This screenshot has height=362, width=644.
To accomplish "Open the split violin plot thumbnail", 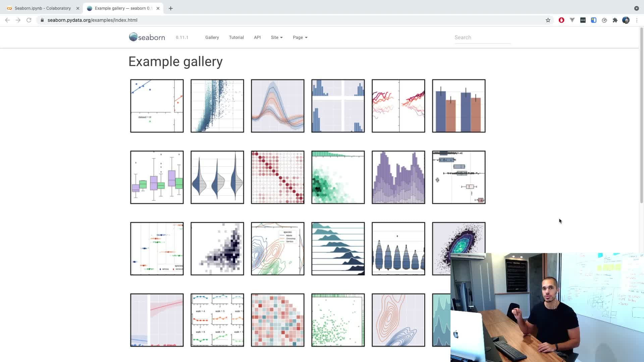I will pos(217,177).
